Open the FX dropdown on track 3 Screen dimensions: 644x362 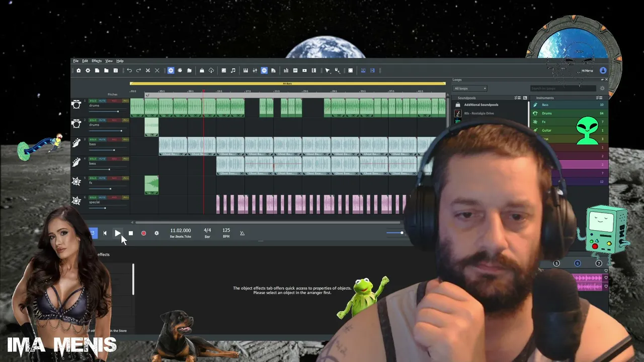tap(126, 139)
